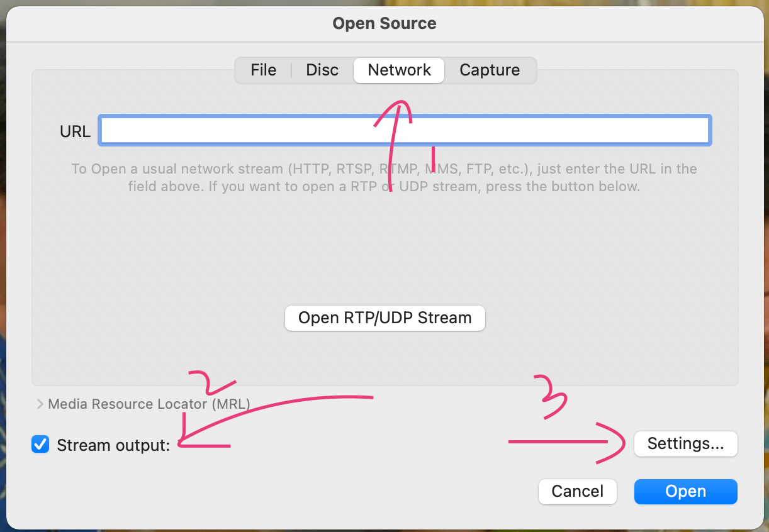Switch to the Capture tab
The image size is (769, 532).
(490, 70)
